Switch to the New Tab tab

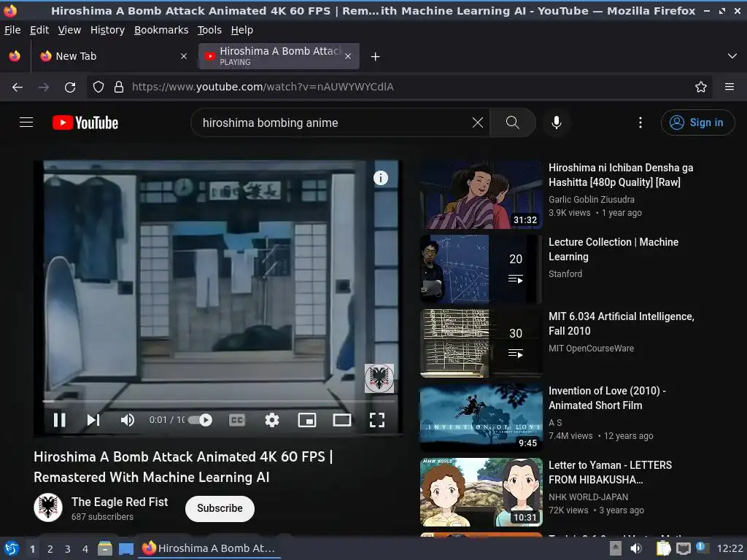click(112, 56)
